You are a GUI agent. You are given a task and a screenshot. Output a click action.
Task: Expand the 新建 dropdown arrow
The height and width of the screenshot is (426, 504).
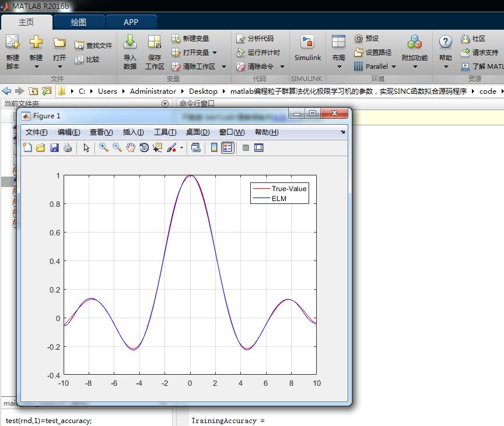pos(36,67)
